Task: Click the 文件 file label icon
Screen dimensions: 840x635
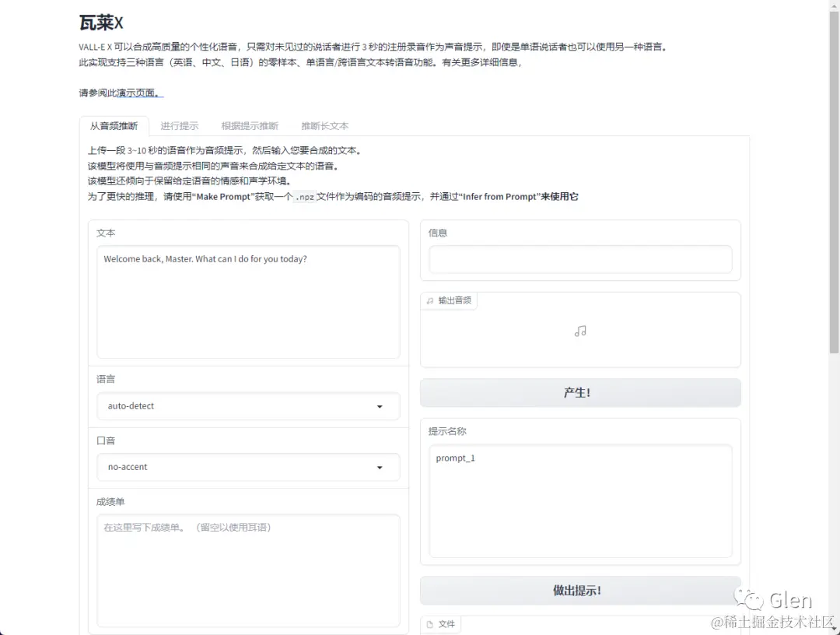Action: coord(429,624)
